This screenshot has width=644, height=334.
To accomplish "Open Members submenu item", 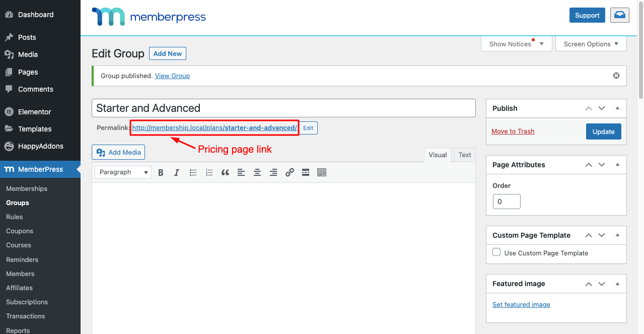I will tap(20, 274).
